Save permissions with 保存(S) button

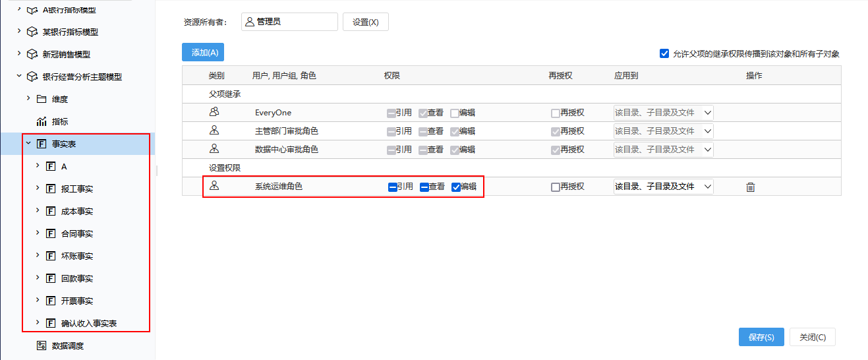761,337
